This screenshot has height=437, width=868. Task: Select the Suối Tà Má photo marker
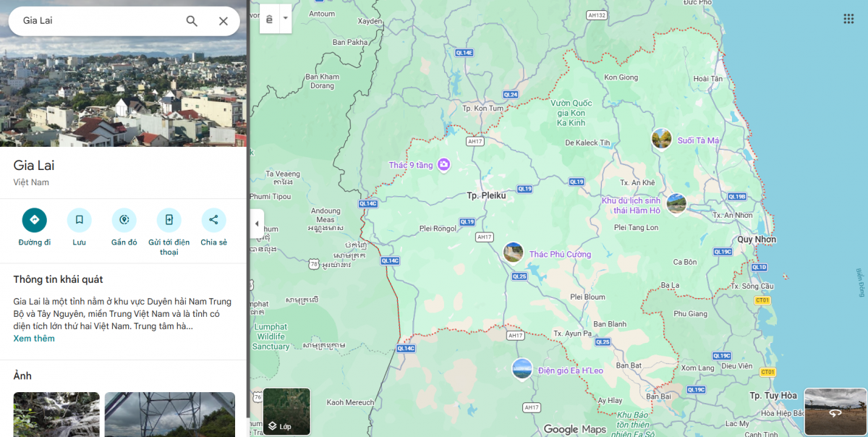pyautogui.click(x=662, y=137)
